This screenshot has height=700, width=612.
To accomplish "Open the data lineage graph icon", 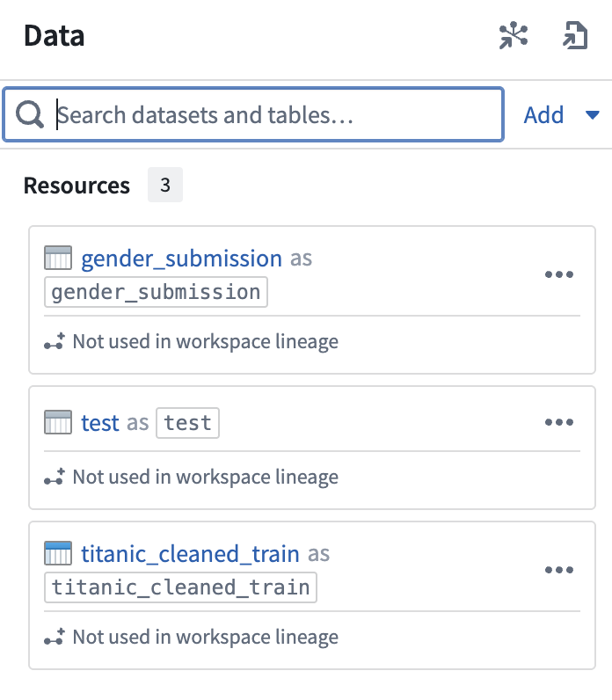I will [514, 35].
